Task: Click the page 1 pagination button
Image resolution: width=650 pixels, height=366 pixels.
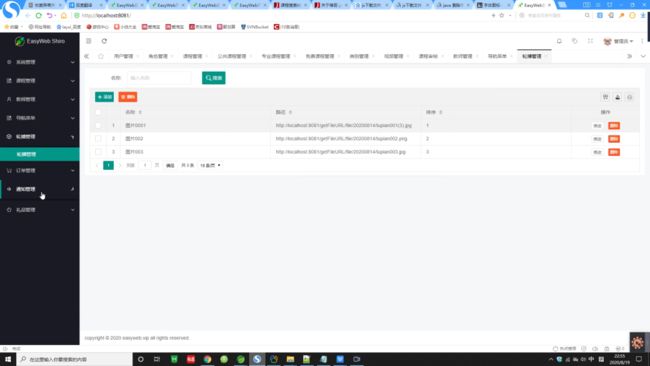Action: click(109, 165)
